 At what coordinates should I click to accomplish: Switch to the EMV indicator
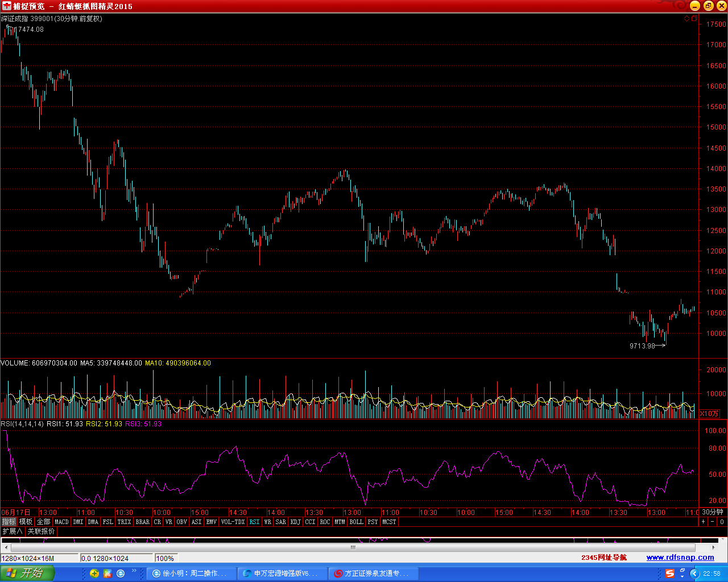(x=212, y=522)
